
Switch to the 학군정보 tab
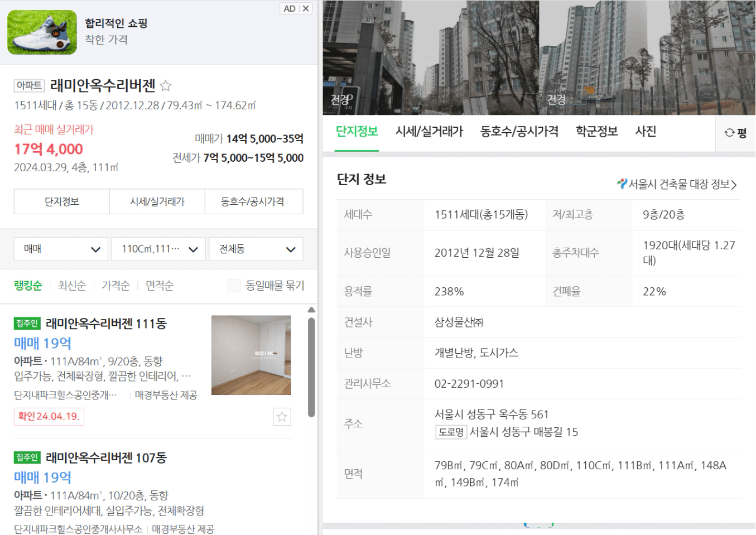597,132
